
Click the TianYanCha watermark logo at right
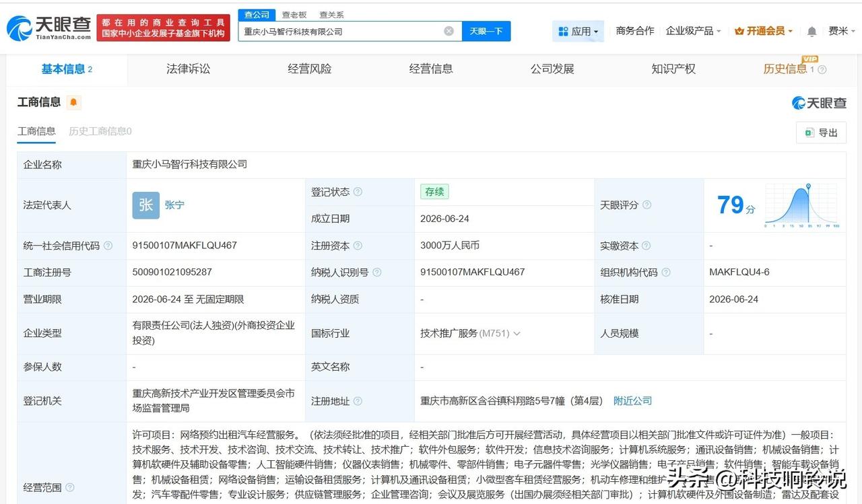coord(819,103)
